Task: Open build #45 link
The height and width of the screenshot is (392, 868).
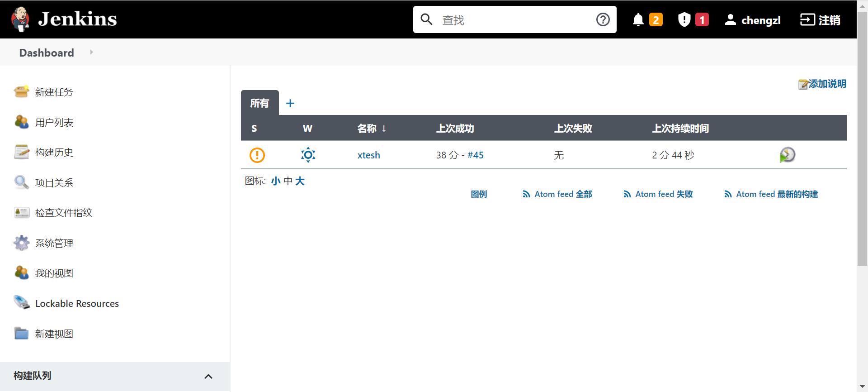Action: (x=476, y=155)
